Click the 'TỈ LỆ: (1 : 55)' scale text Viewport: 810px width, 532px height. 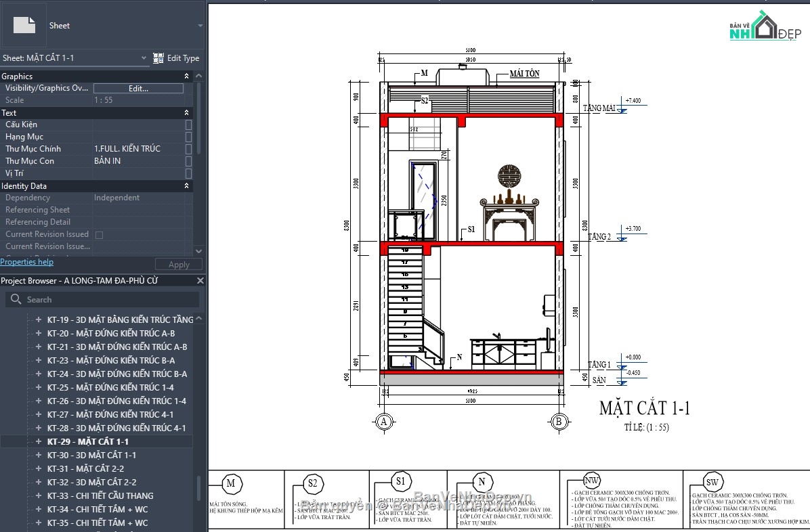tap(646, 427)
